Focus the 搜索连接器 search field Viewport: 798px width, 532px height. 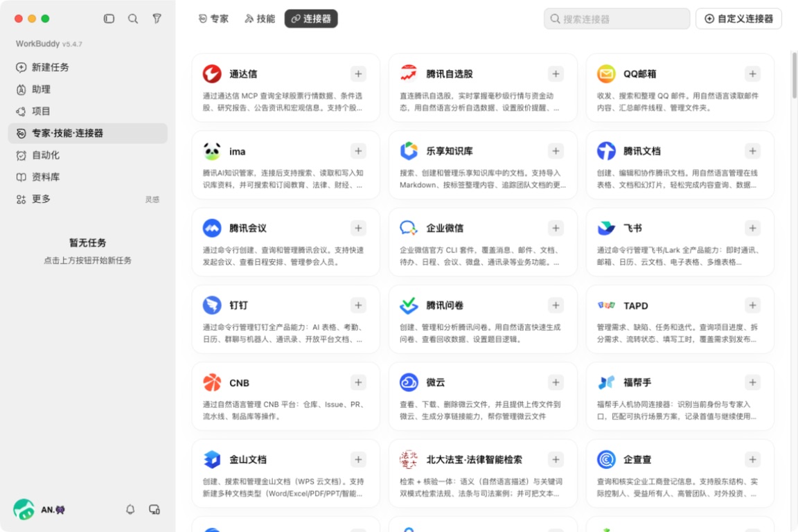[x=617, y=19]
